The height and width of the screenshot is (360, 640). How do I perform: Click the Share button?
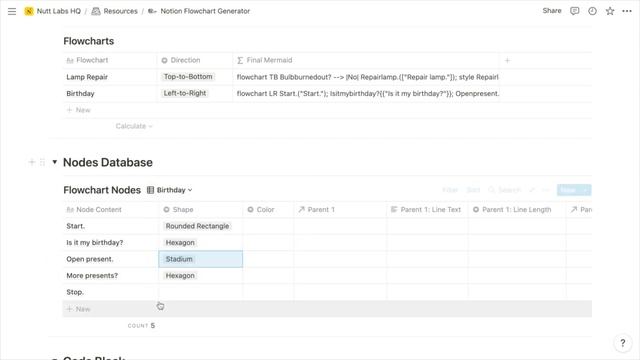552,11
